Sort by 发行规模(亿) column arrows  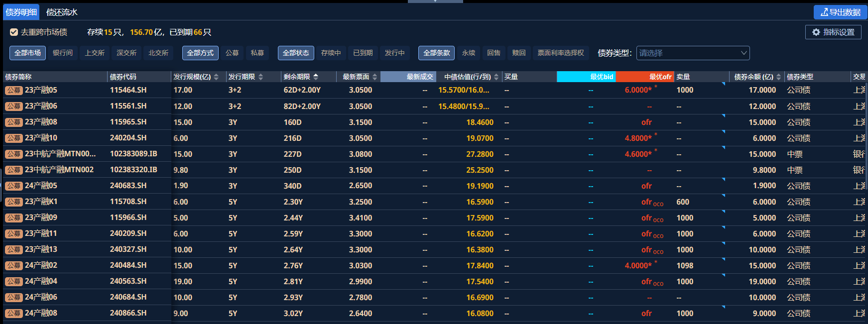[x=216, y=77]
